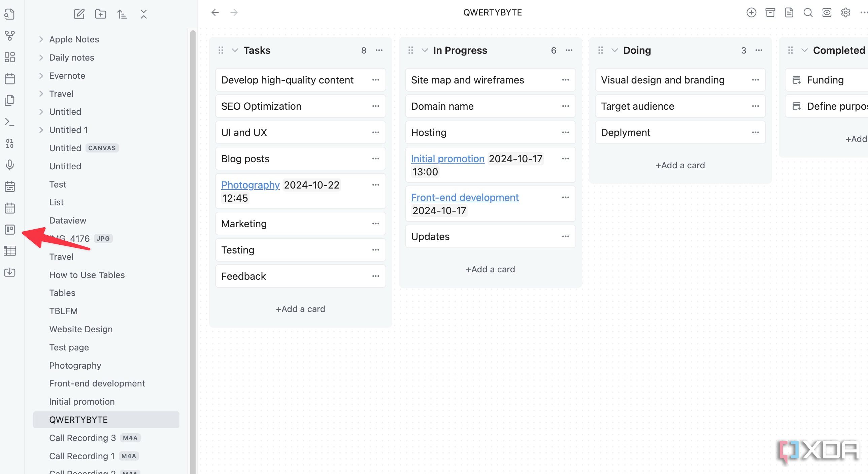Open overflow menu on Tasks column

click(x=379, y=50)
